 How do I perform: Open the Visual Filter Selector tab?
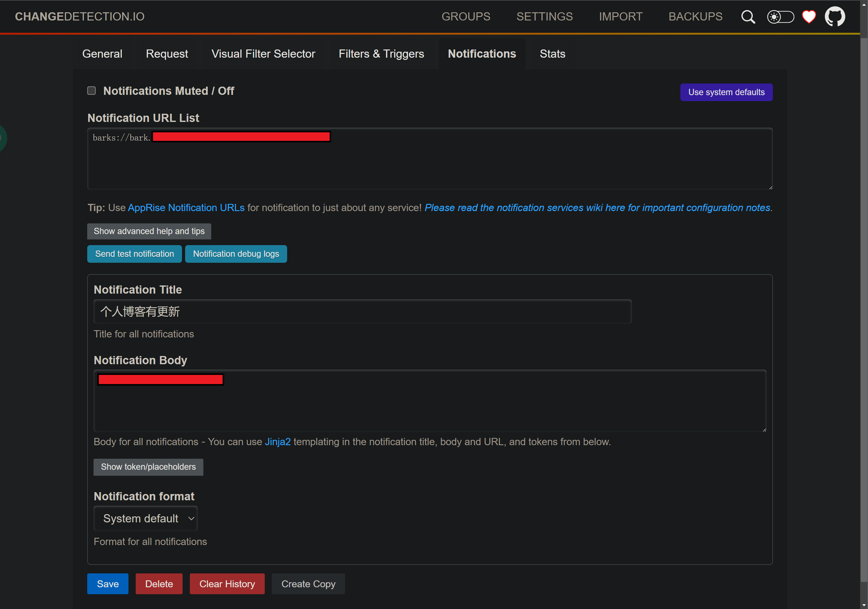pos(263,54)
